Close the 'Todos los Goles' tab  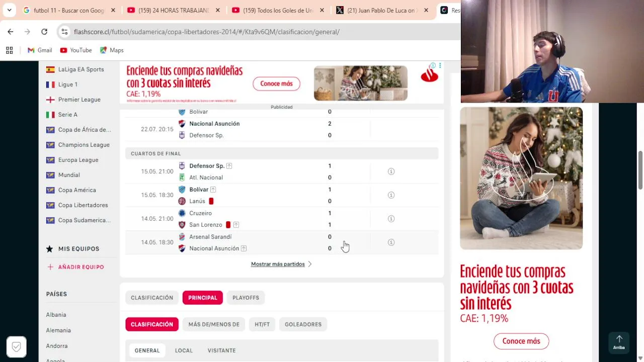[322, 10]
